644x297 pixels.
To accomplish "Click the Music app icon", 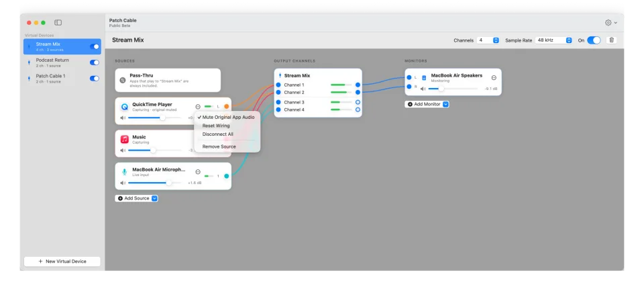I will [125, 140].
